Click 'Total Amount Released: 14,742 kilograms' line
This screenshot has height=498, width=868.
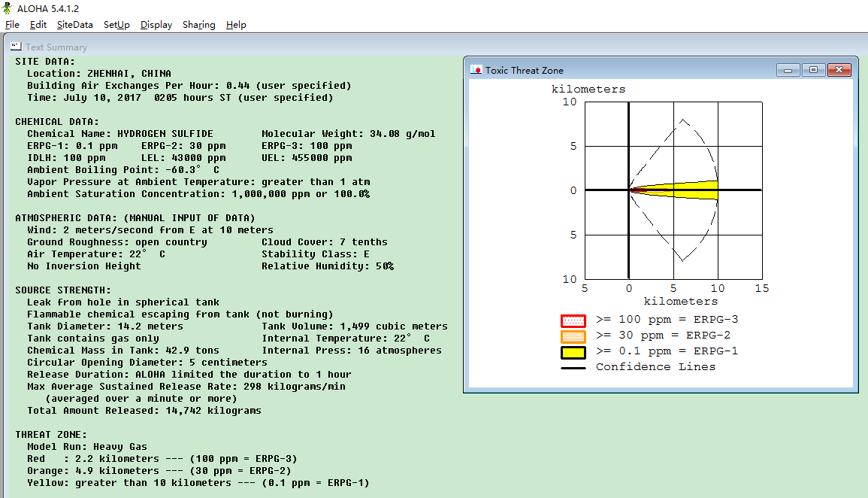pyautogui.click(x=144, y=411)
